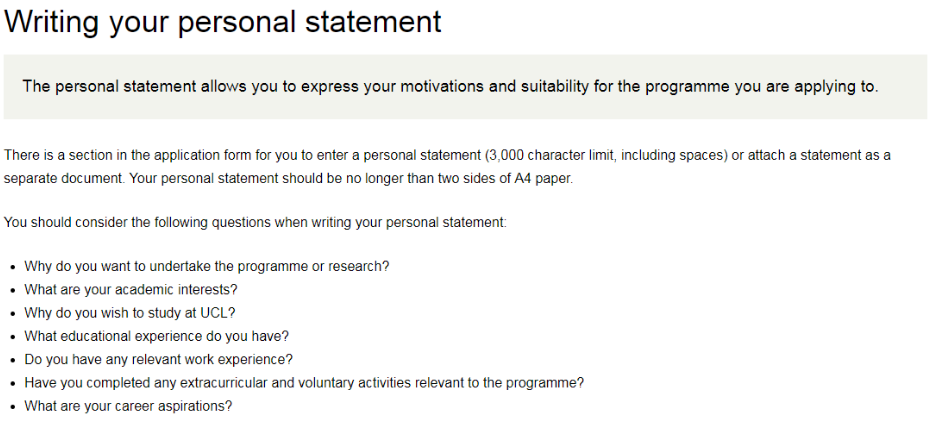Viewport: 931px width, 426px height.
Task: Click "What are your academic interests?" item
Action: point(130,290)
